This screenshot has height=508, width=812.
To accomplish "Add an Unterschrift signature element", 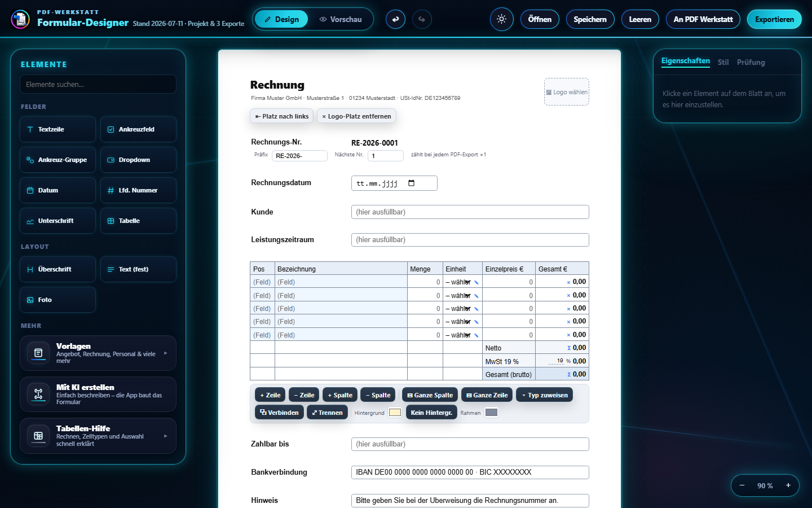I will (58, 221).
